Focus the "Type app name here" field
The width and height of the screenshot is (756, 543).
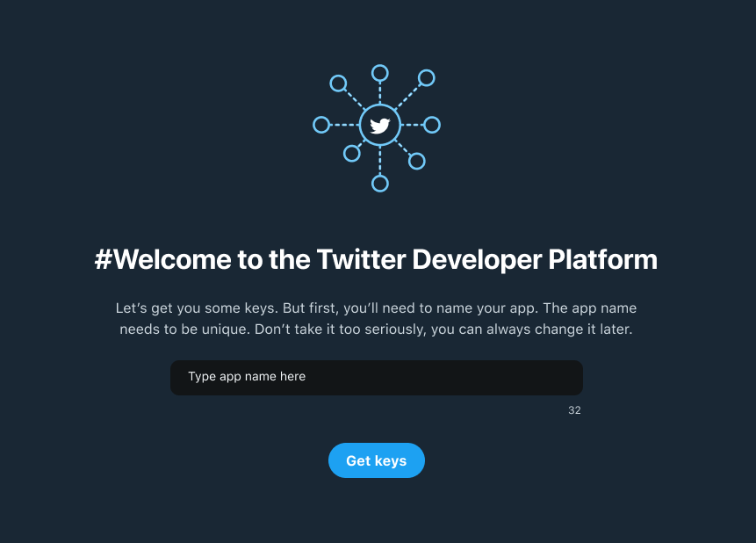coord(376,378)
